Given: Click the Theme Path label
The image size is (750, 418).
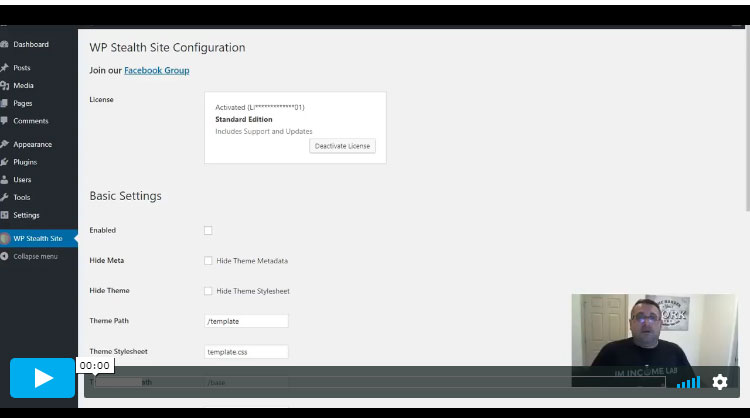Looking at the screenshot, I should pos(109,320).
